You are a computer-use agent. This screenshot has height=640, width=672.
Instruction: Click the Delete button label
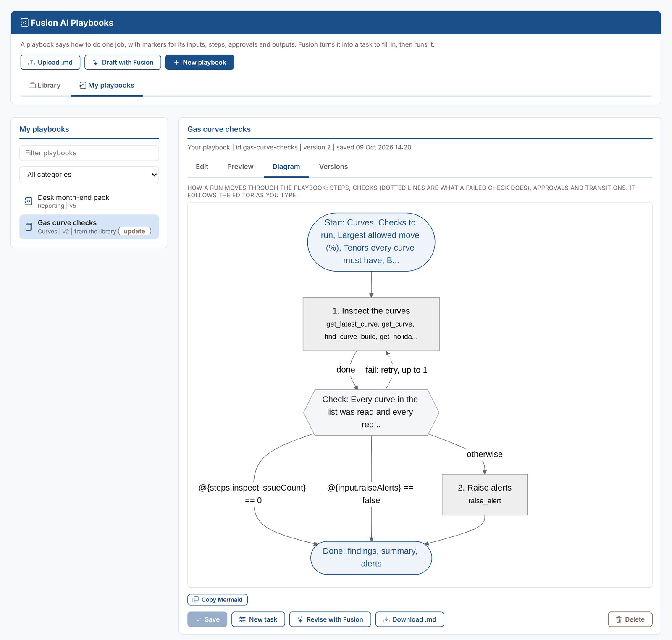pyautogui.click(x=635, y=619)
